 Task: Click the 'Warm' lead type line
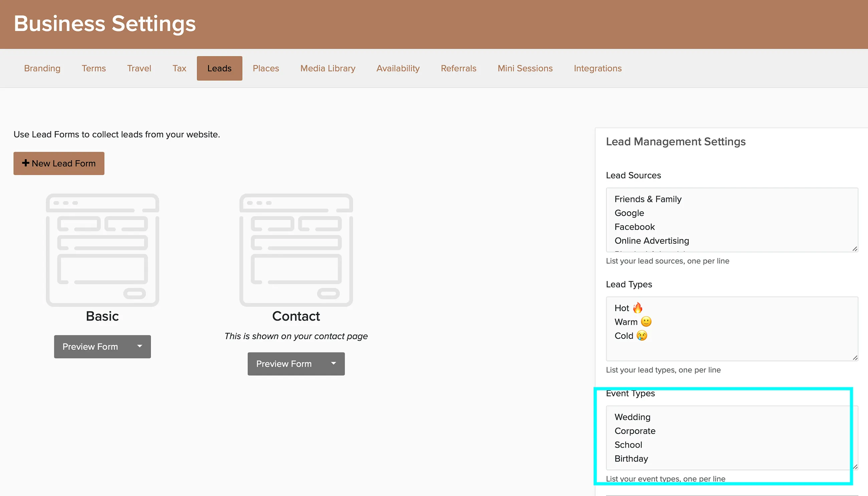(x=633, y=322)
